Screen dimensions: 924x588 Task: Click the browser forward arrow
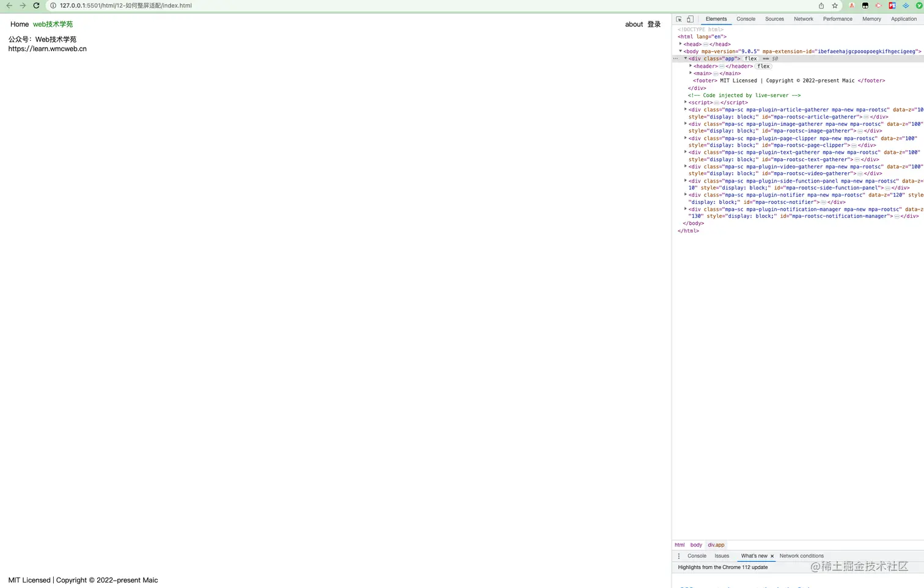pyautogui.click(x=23, y=5)
